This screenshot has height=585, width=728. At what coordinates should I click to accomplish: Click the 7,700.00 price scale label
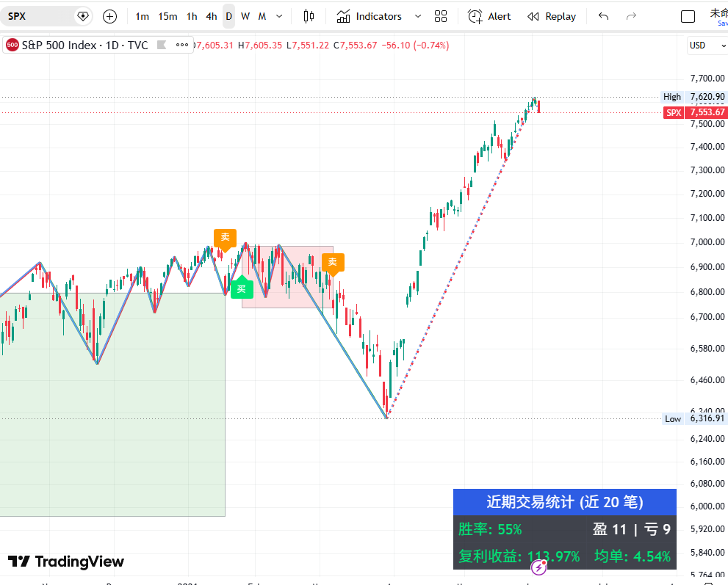[707, 78]
